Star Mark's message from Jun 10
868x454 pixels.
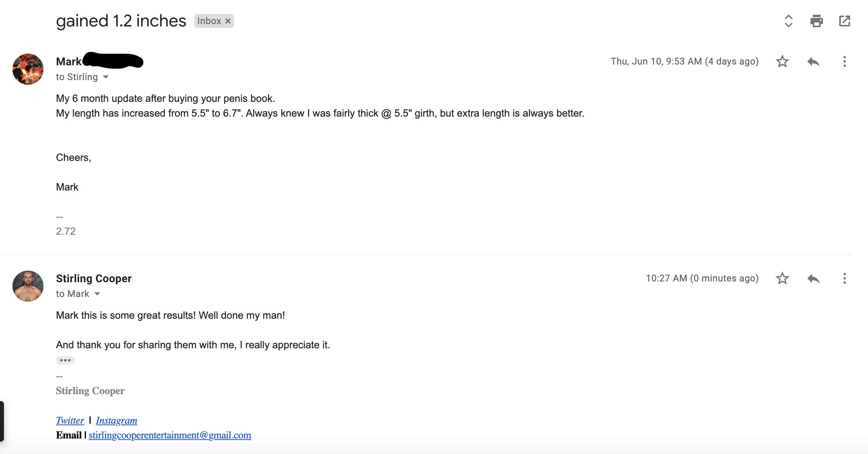(x=782, y=61)
